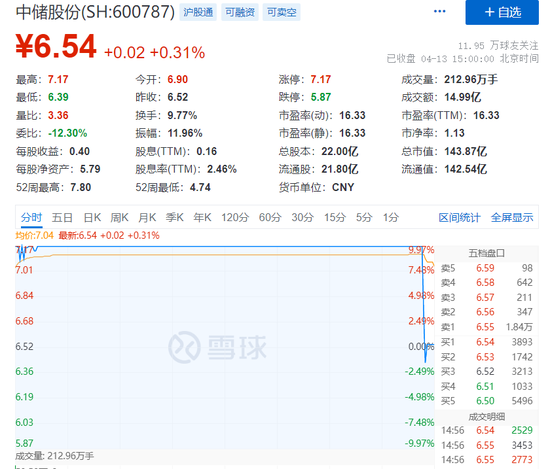This screenshot has height=469, width=550.
Task: Click 全屏显示 to show fullscreen chart
Action: tap(512, 217)
